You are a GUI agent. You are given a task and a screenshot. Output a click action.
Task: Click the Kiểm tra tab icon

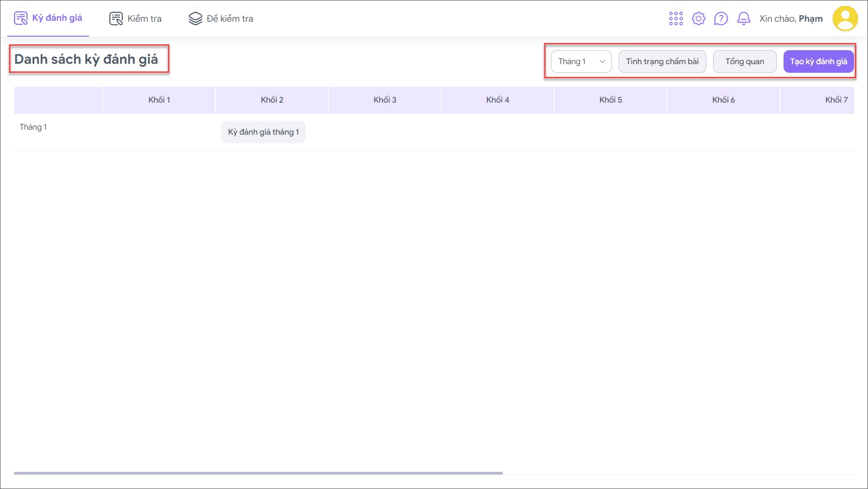tap(116, 19)
